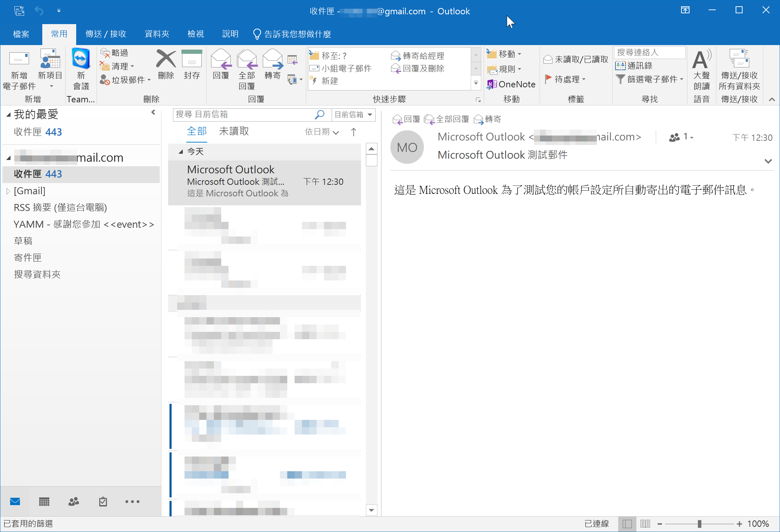This screenshot has width=780, height=532.
Task: Collapse the gmail account tree
Action: (8, 158)
